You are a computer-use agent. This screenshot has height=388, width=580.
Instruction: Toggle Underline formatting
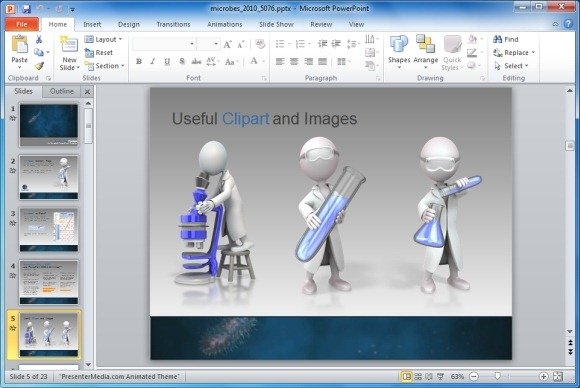click(x=167, y=62)
